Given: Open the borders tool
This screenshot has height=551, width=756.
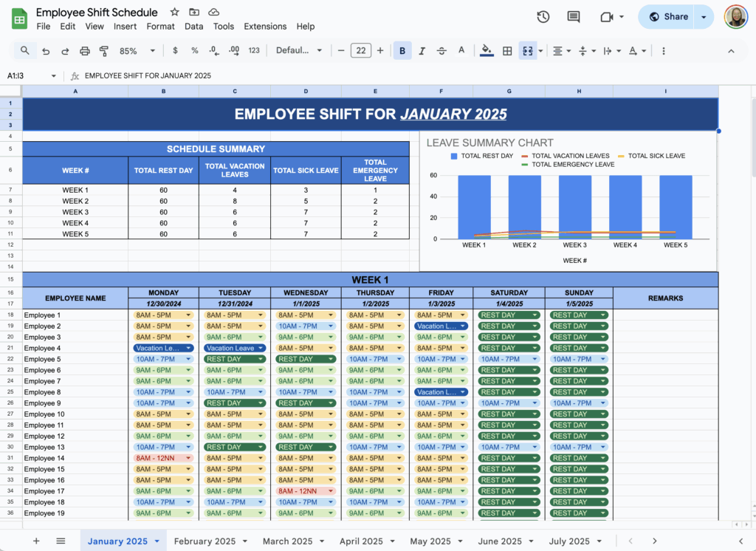Looking at the screenshot, I should pos(507,50).
